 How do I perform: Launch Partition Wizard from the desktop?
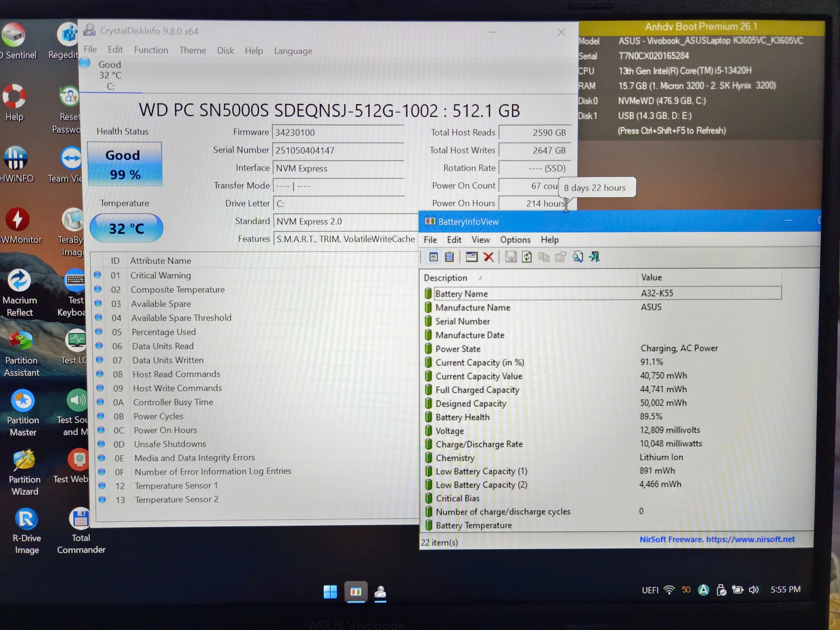coord(24,472)
